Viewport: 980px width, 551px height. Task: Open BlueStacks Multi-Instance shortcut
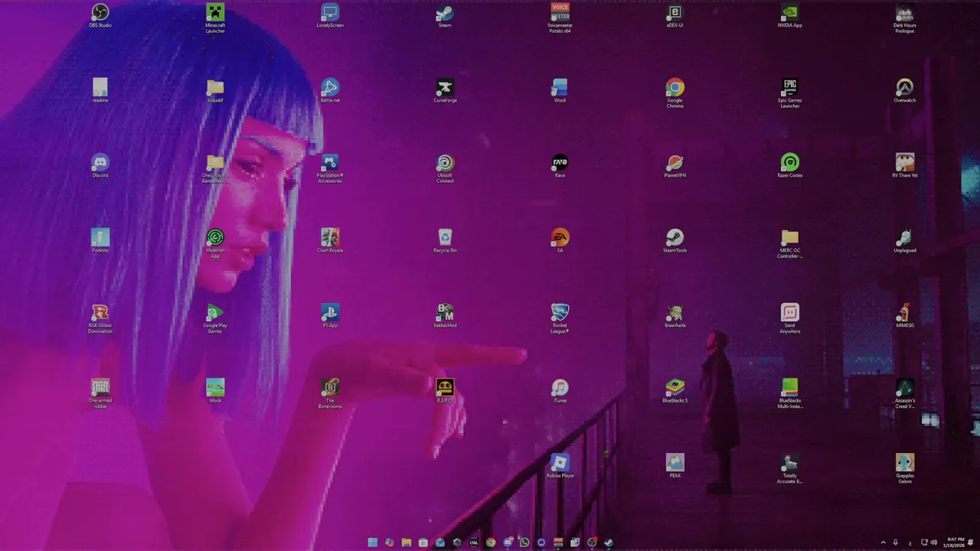789,393
